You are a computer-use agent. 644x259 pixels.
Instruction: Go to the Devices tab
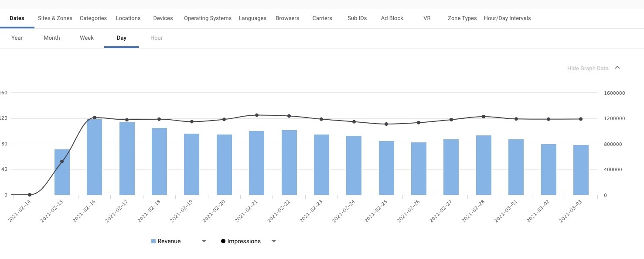(x=163, y=18)
